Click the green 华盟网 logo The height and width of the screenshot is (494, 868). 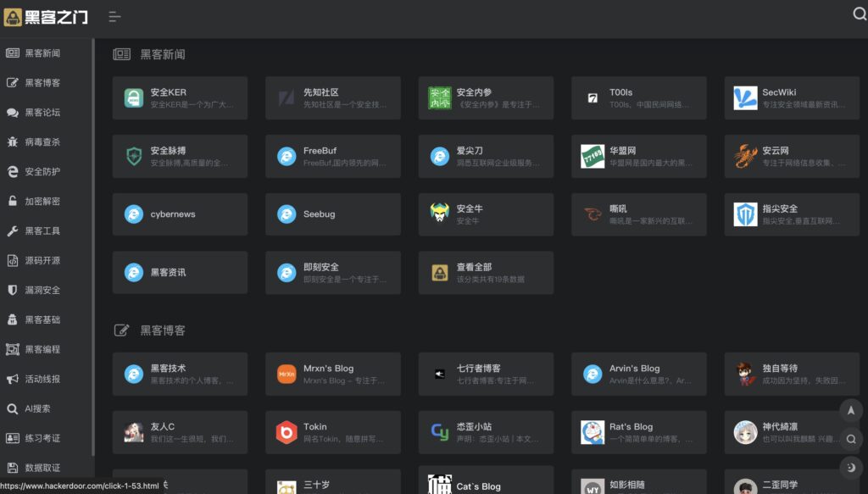click(593, 157)
